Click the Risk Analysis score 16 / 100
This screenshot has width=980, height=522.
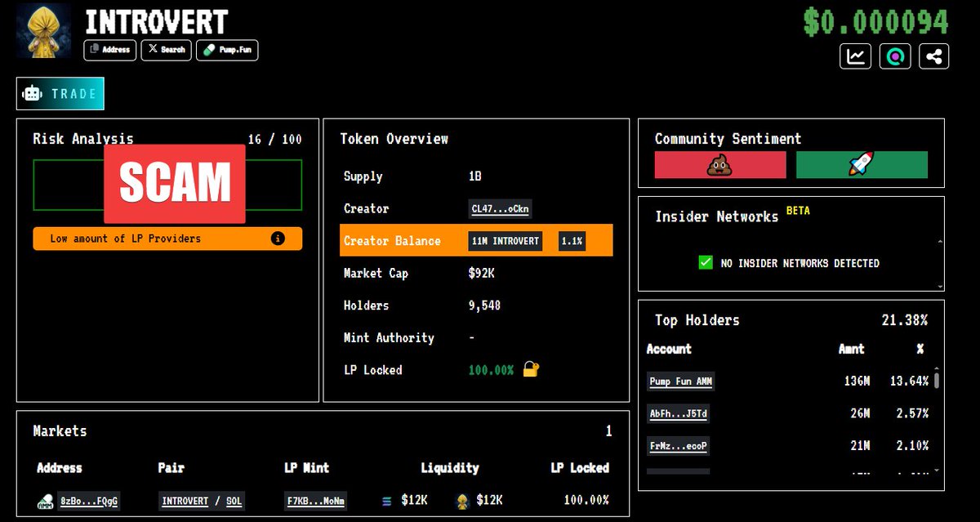coord(274,140)
